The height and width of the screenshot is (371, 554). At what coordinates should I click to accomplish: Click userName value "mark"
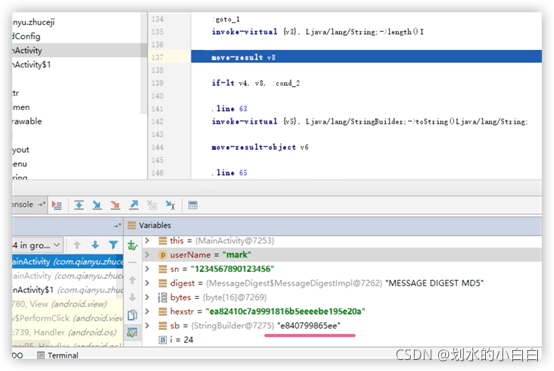237,255
